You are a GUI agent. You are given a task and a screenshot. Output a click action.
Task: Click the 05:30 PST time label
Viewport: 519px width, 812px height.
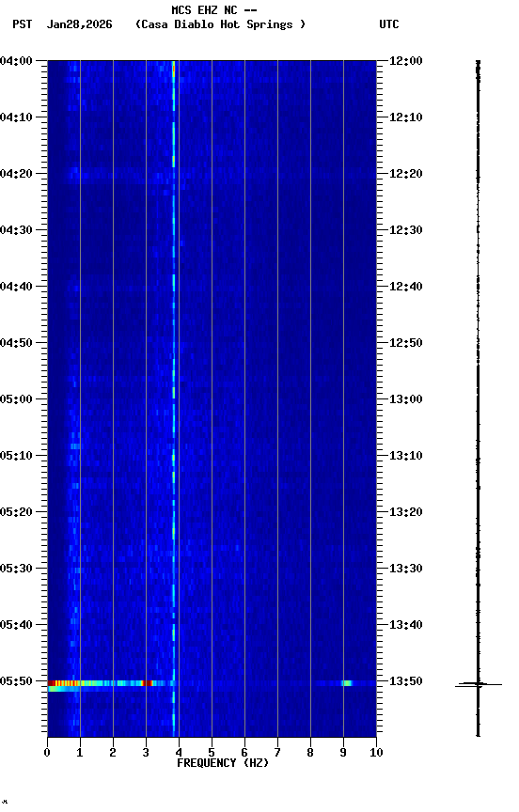tap(16, 569)
